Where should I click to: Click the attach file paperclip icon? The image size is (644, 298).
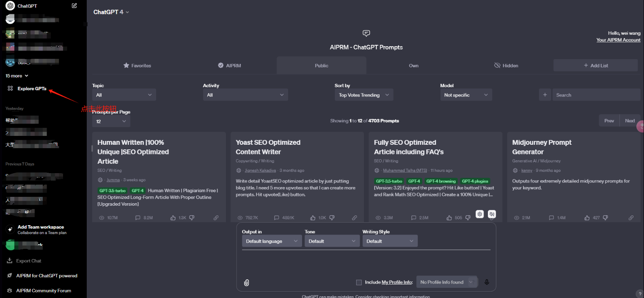click(247, 282)
